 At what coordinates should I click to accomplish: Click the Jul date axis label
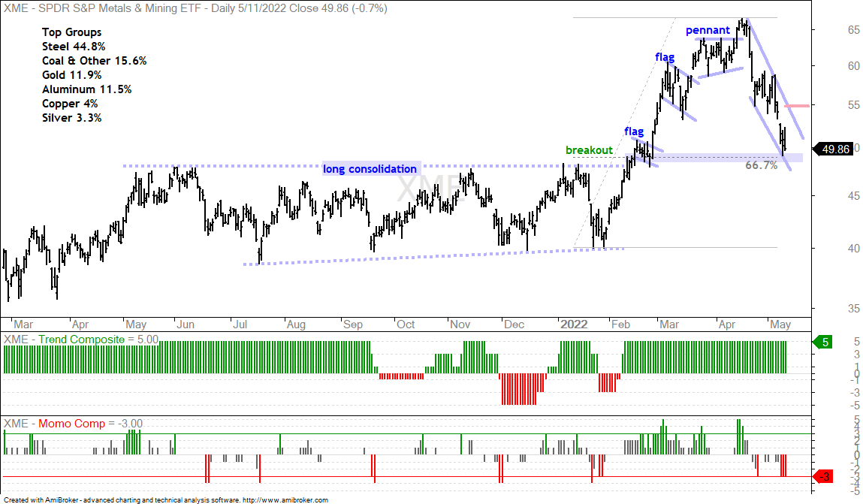(x=240, y=324)
